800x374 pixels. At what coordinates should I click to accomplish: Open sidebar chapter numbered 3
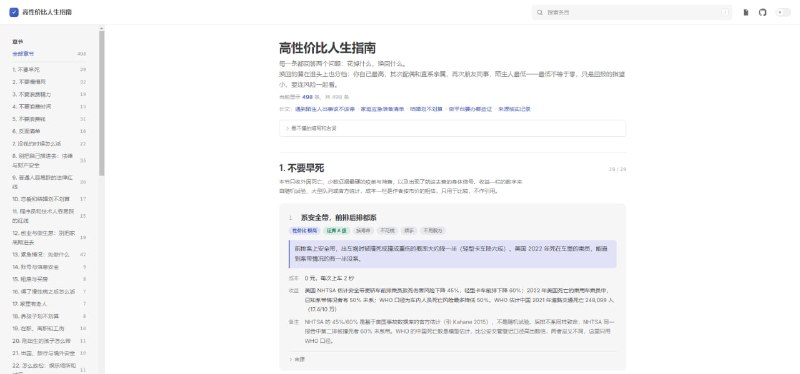[49, 94]
